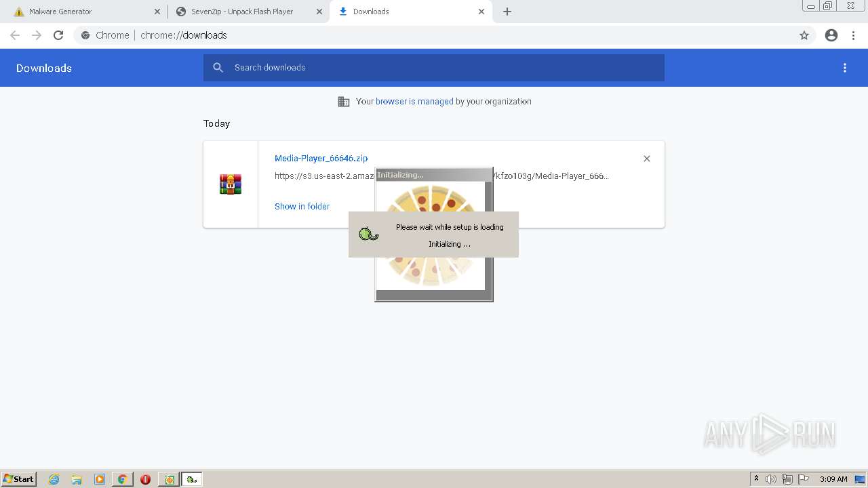Select the Downloads tab

tap(410, 12)
